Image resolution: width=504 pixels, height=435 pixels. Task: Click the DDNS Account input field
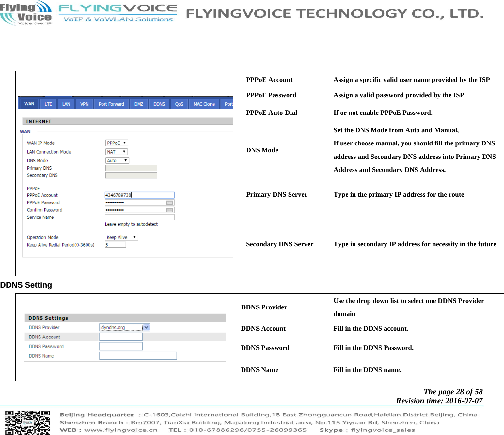pyautogui.click(x=121, y=337)
